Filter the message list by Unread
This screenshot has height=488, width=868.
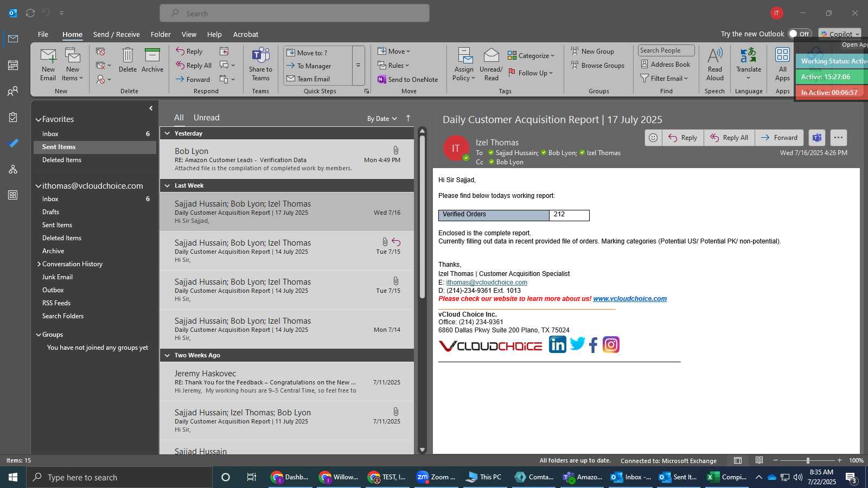(x=207, y=118)
